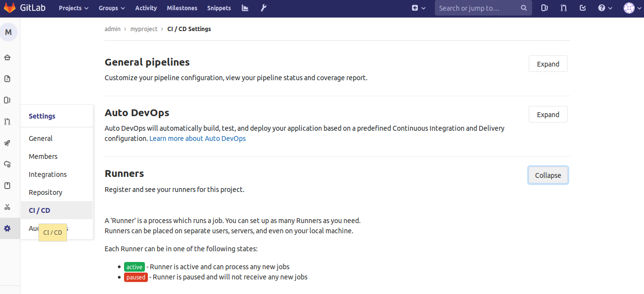Screen dimensions: 644x294
Task: Click the General pipelines heading
Action: (x=147, y=62)
